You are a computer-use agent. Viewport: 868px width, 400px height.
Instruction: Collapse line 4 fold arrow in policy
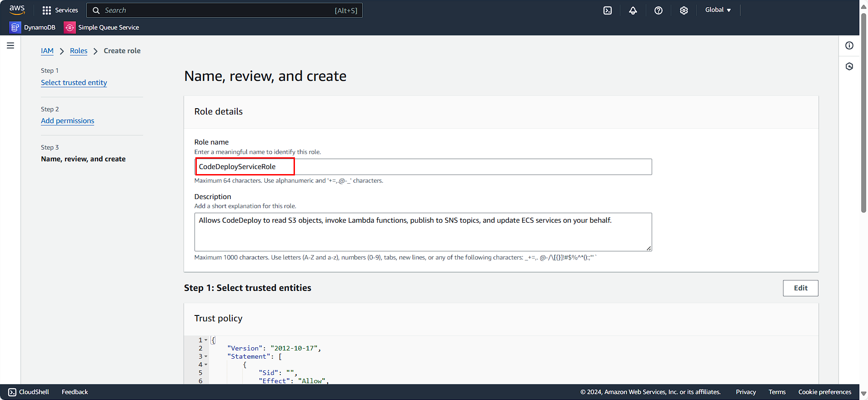point(206,365)
